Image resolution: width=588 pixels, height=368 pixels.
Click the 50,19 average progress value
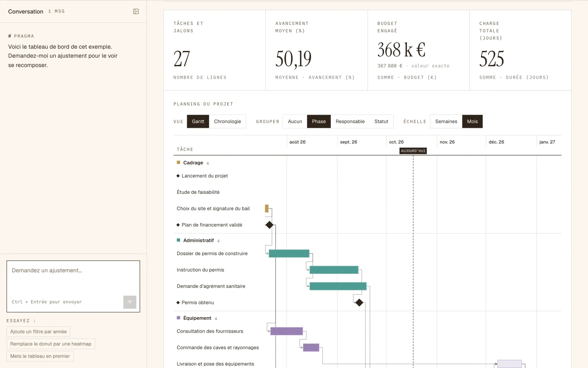[293, 59]
